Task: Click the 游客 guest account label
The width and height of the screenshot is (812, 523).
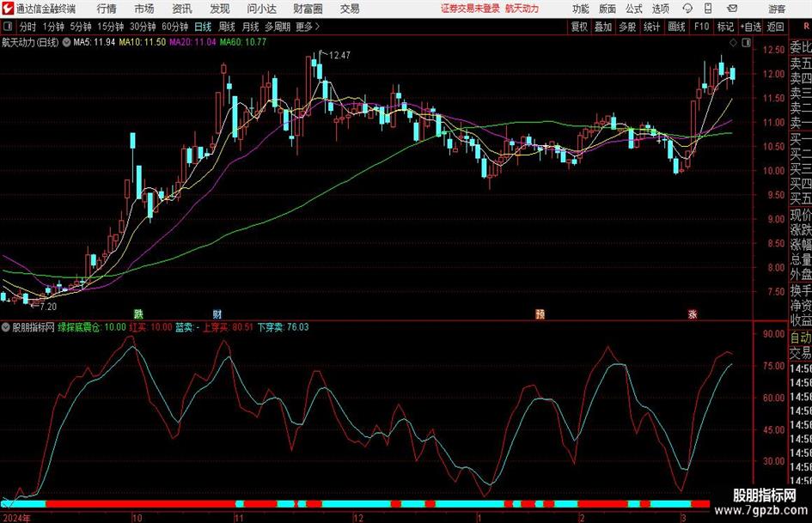Action: click(x=777, y=9)
